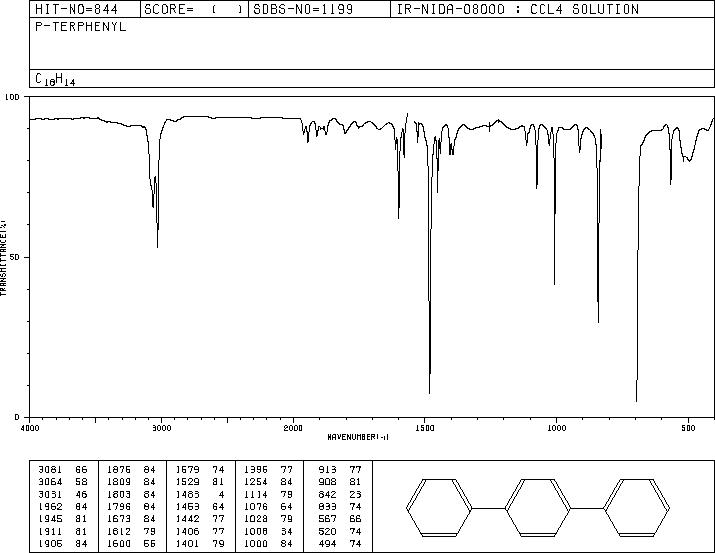The height and width of the screenshot is (553, 715).
Task: Highlight the 1028 table value
Action: [256, 519]
